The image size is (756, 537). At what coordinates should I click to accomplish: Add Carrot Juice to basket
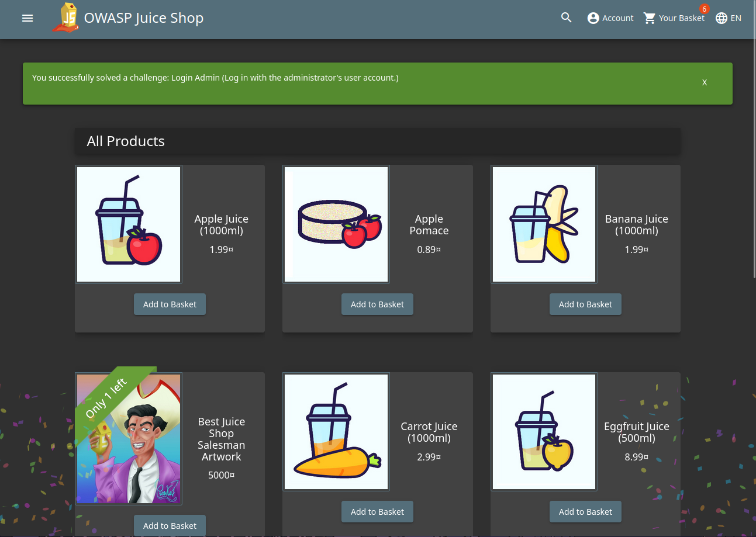[377, 512]
